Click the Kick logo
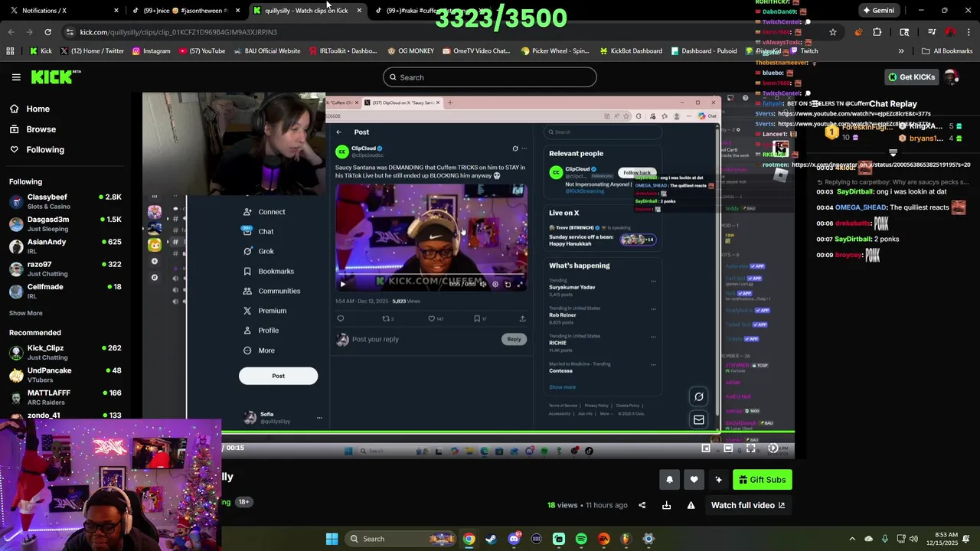 pos(55,77)
